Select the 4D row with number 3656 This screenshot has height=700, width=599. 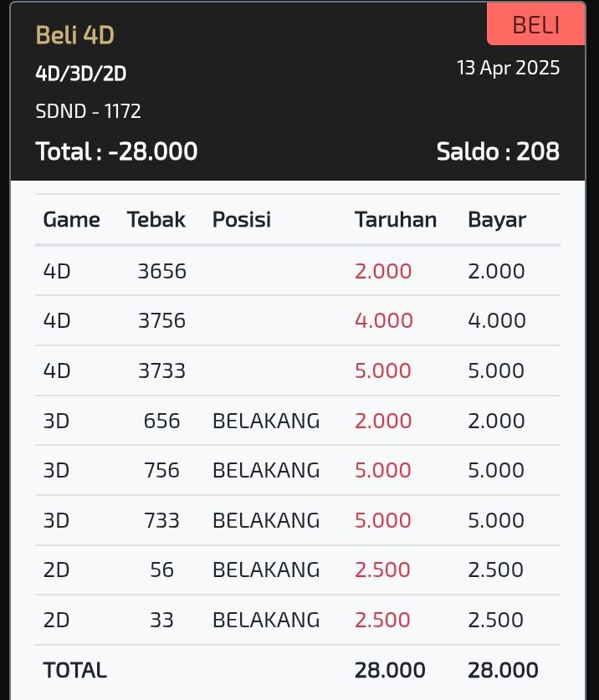click(x=298, y=271)
